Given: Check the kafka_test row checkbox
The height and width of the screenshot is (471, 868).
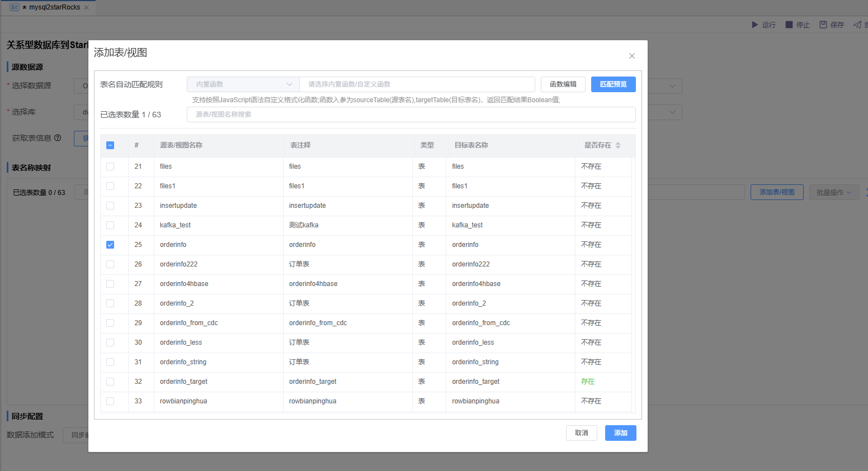Looking at the screenshot, I should pos(110,225).
